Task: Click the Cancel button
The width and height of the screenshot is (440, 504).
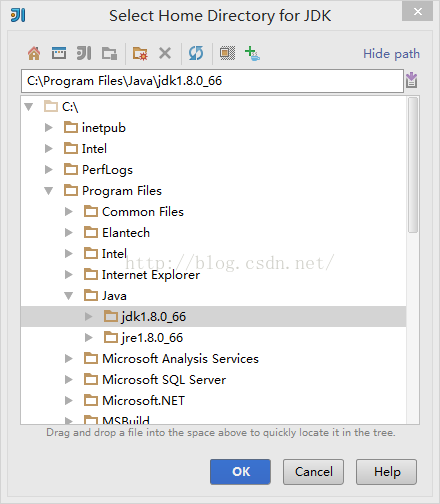Action: click(x=313, y=472)
